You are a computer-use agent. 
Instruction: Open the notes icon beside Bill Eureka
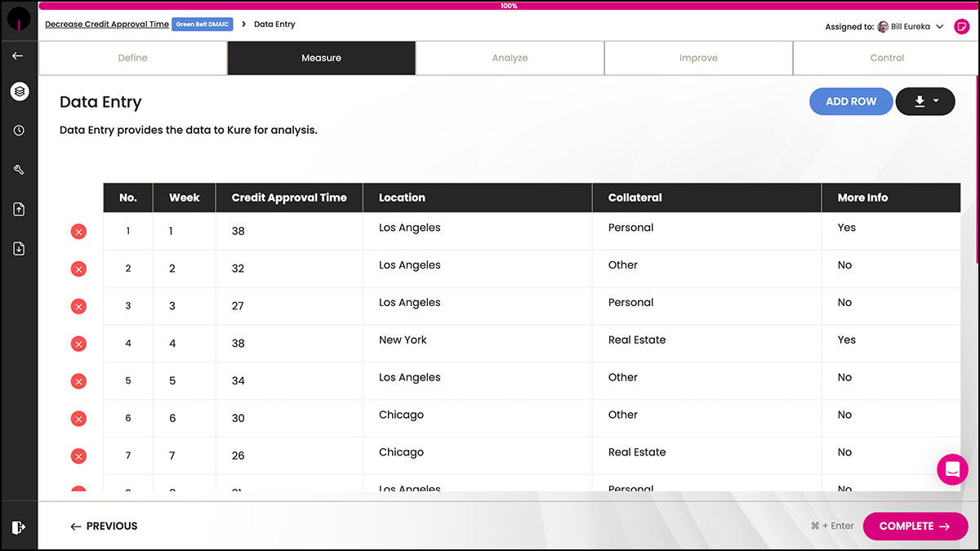961,26
